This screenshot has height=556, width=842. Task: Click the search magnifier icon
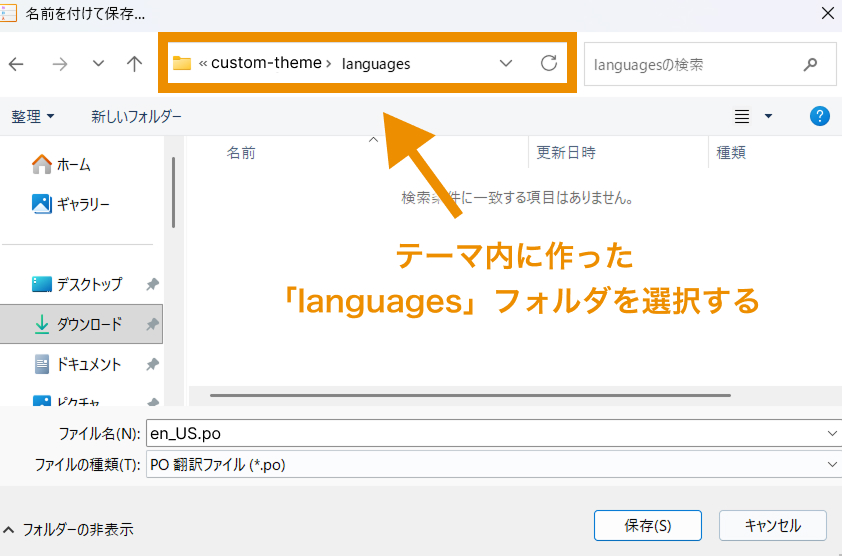click(810, 64)
